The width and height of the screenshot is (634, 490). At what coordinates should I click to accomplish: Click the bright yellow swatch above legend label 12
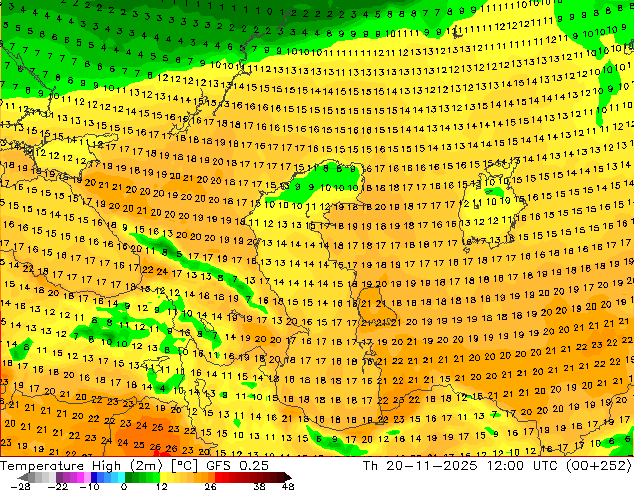[x=163, y=477]
